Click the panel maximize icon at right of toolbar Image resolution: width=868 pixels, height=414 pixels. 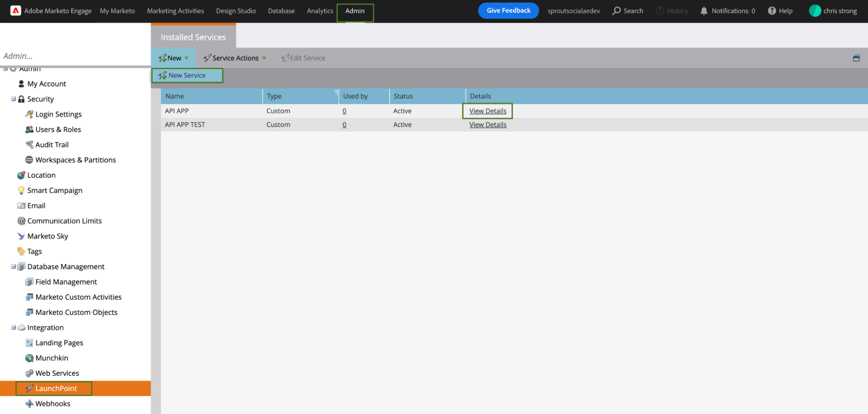click(856, 58)
